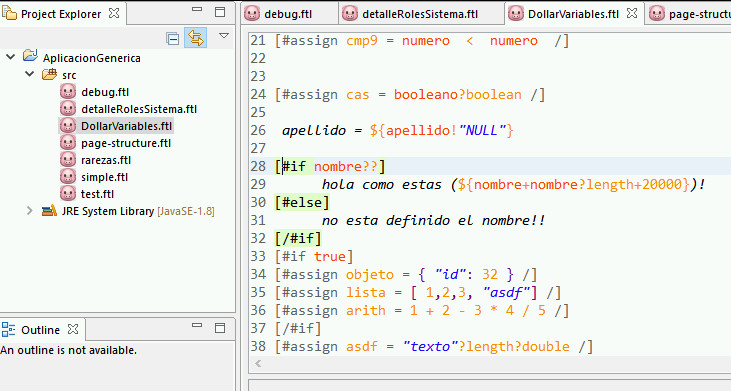Screen dimensions: 731x391
Task: Click line number 33 '#if true' directive
Action: coord(314,256)
